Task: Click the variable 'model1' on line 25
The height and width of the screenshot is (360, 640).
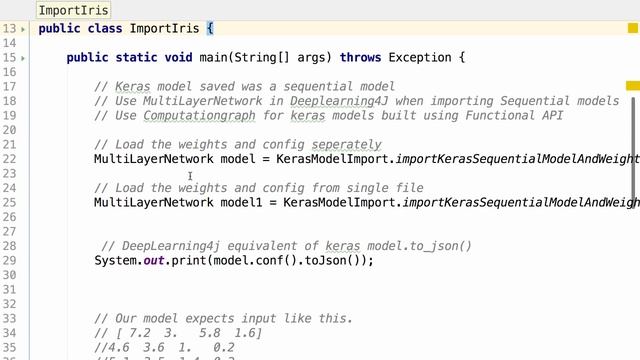Action: tap(241, 203)
